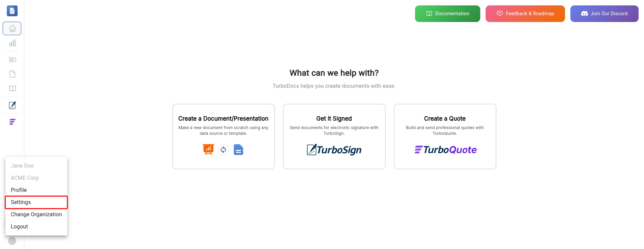Image resolution: width=644 pixels, height=249 pixels.
Task: Click the TurboSign logo in card
Action: [x=334, y=150]
